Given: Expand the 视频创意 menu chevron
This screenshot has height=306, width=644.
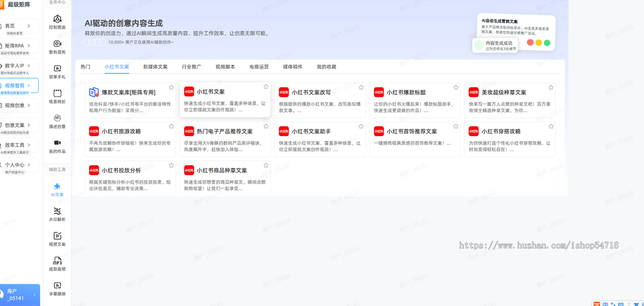Looking at the screenshot, I should coord(30,106).
